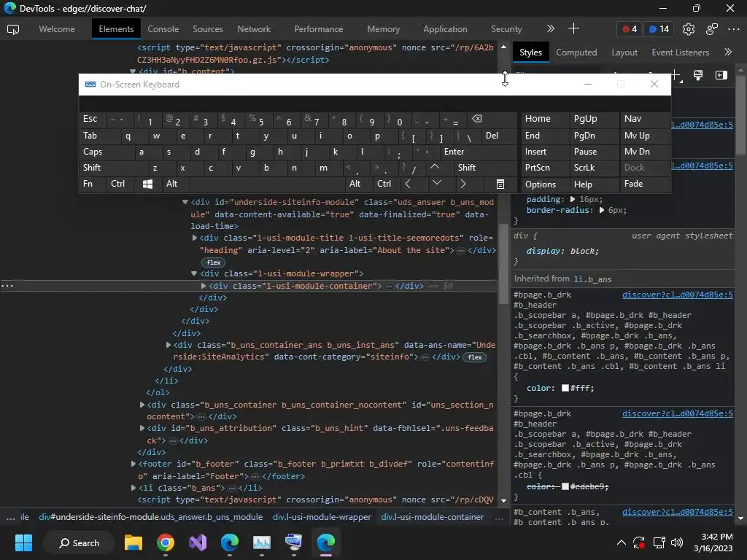Viewport: 747px width, 560px height.
Task: Expand b_uns_container_ans div node
Action: click(169, 345)
